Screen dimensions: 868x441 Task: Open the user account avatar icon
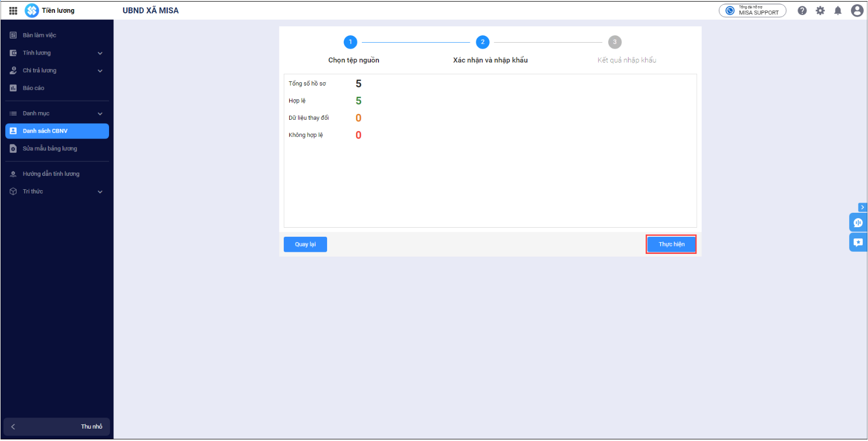pyautogui.click(x=857, y=11)
